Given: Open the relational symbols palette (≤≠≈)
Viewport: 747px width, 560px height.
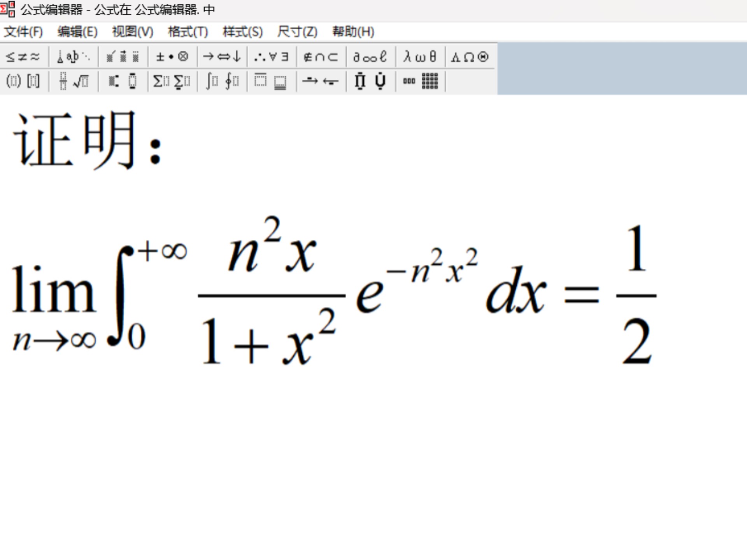Looking at the screenshot, I should pos(23,57).
